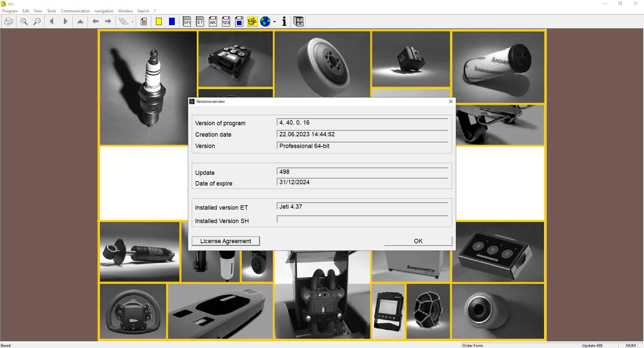This screenshot has height=348, width=644.
Task: Open the ET spare parts search icon
Action: (x=200, y=22)
